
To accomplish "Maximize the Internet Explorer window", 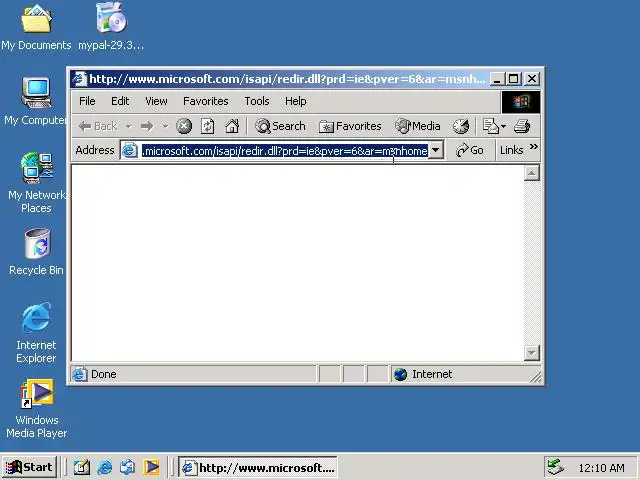I will (513, 79).
